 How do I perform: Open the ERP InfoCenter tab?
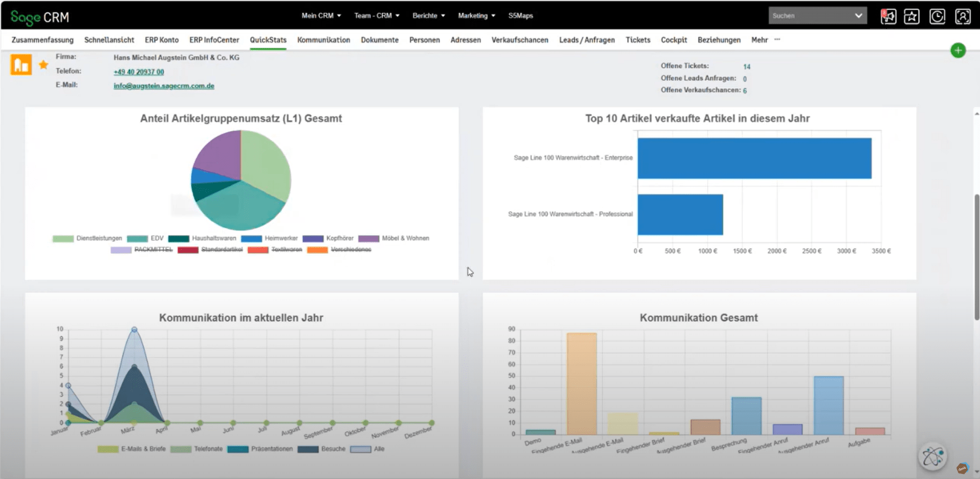point(214,40)
